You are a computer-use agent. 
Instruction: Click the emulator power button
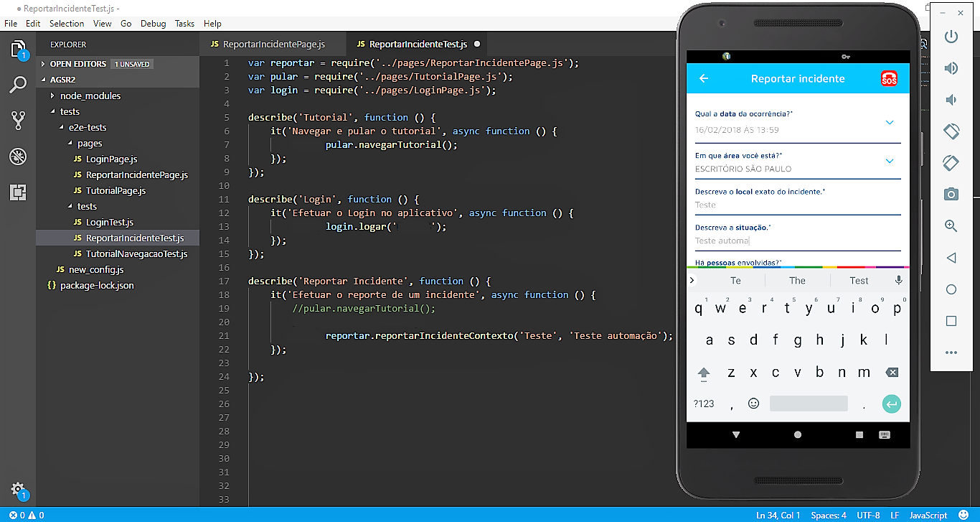pyautogui.click(x=951, y=37)
